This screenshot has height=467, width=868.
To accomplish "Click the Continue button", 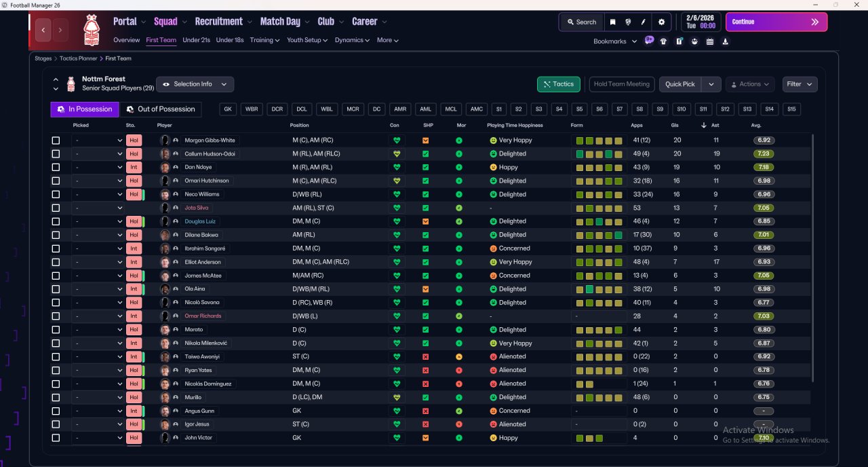I will coord(776,22).
